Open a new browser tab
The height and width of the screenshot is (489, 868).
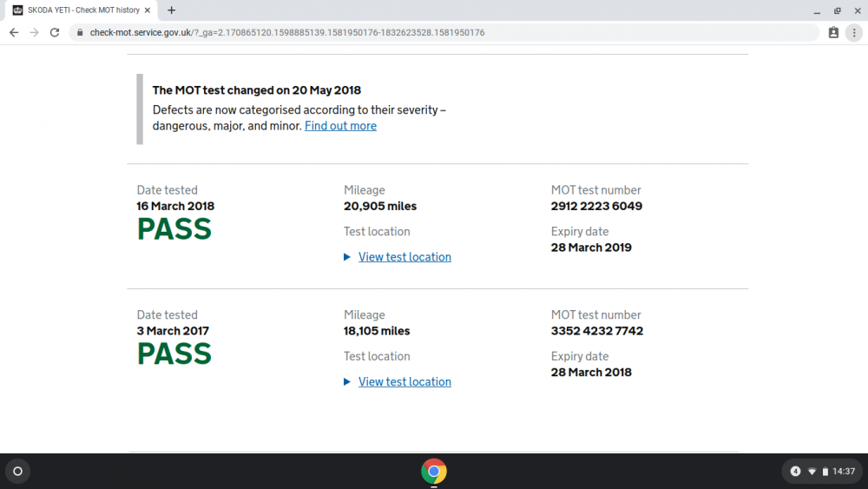tap(172, 10)
